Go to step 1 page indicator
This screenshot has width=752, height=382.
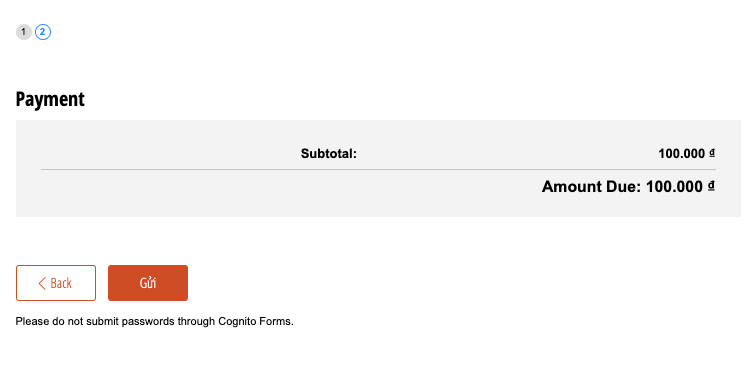tap(24, 32)
